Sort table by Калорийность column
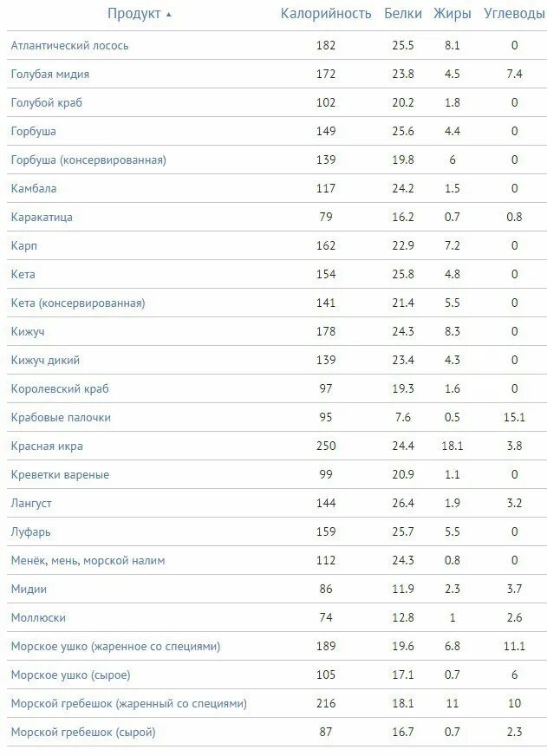Viewport: 547px width, 756px height. coord(326,14)
